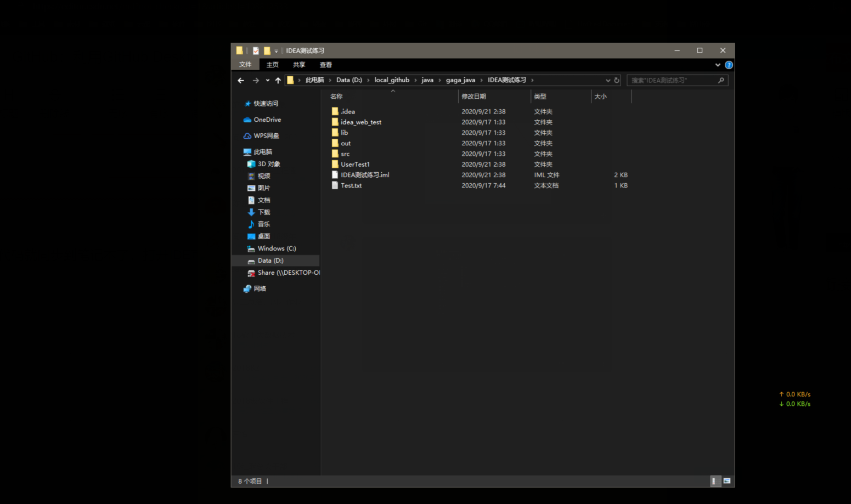Image resolution: width=851 pixels, height=504 pixels.
Task: Open the 文件 menu
Action: click(245, 65)
